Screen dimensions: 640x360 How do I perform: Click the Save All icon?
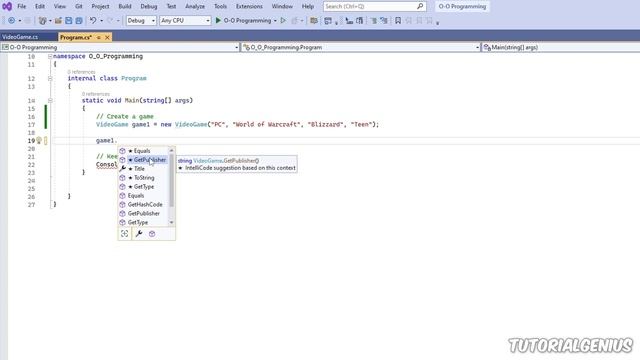(x=79, y=20)
